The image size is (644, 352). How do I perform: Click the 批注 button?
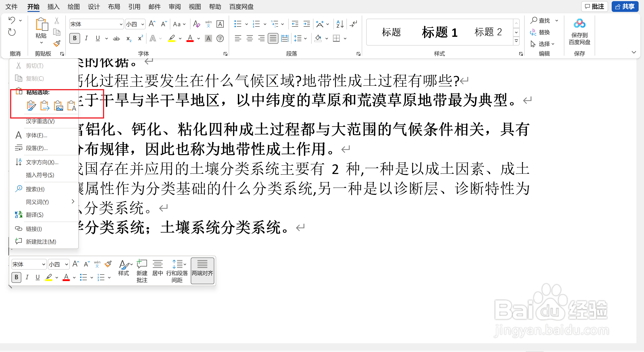tap(594, 7)
